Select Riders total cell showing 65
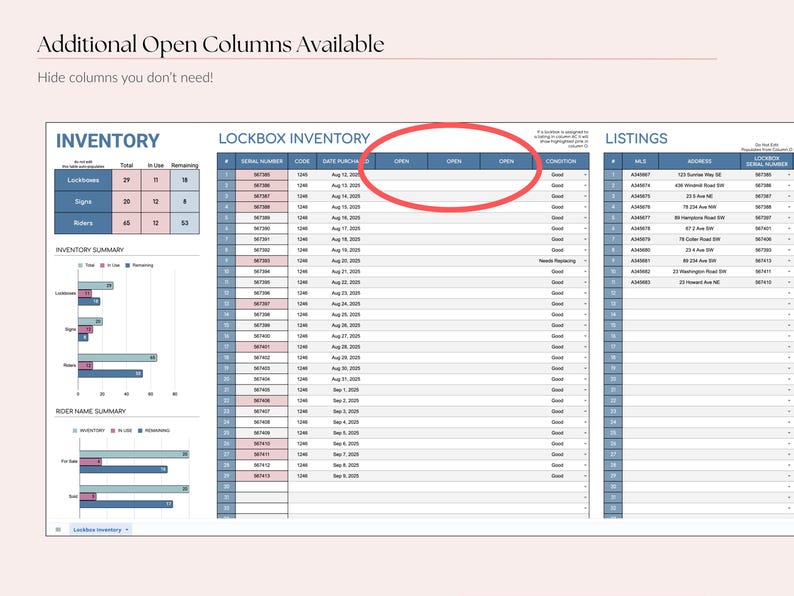 tap(127, 223)
